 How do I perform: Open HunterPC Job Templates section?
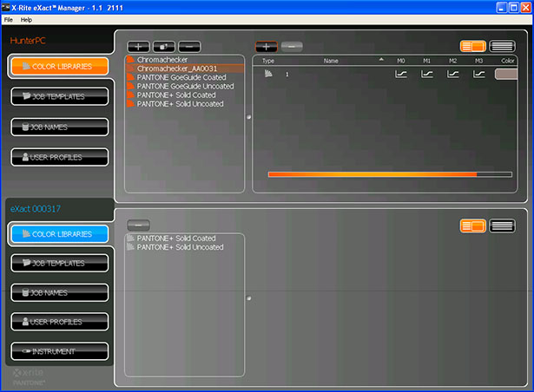coord(60,96)
